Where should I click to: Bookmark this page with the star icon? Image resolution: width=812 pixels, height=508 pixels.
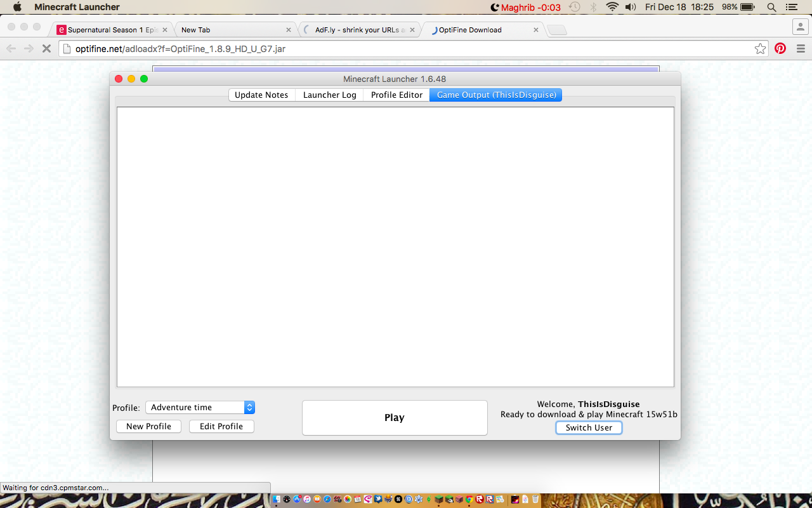(x=761, y=49)
